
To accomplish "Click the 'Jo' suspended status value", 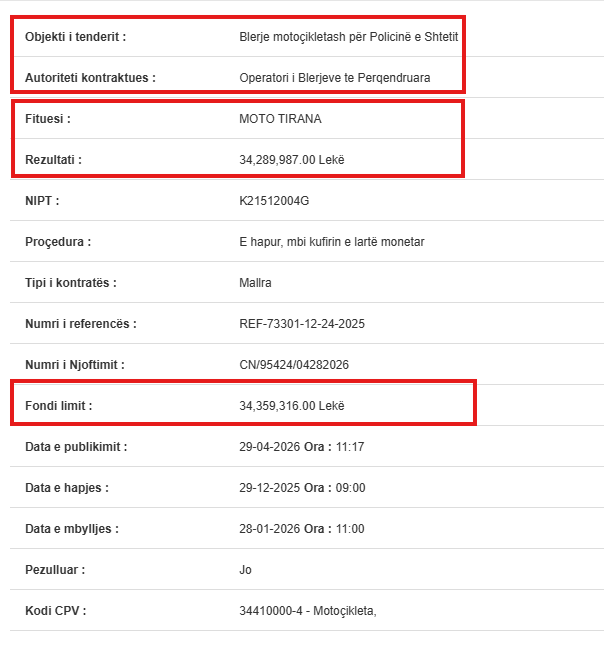I will click(x=246, y=569).
